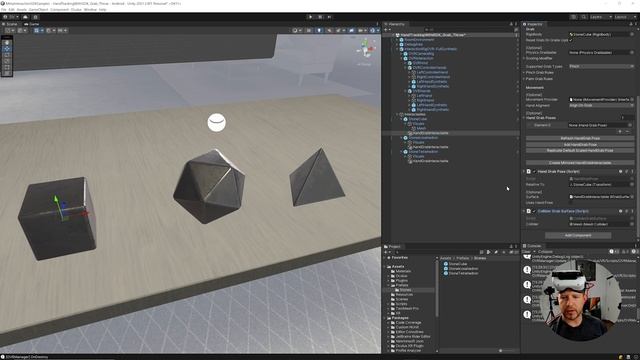Click Element 0 hand grab pose field
This screenshot has width=640, height=360.
tap(600, 125)
